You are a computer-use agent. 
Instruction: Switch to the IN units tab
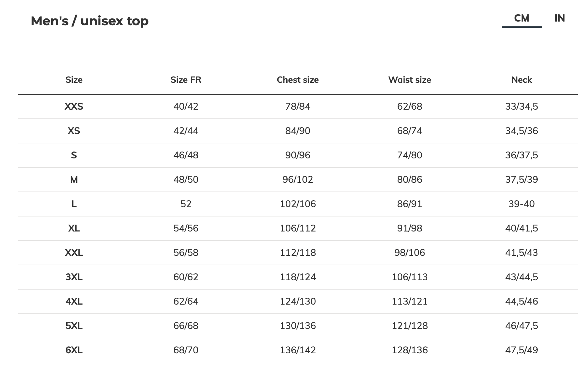click(559, 18)
